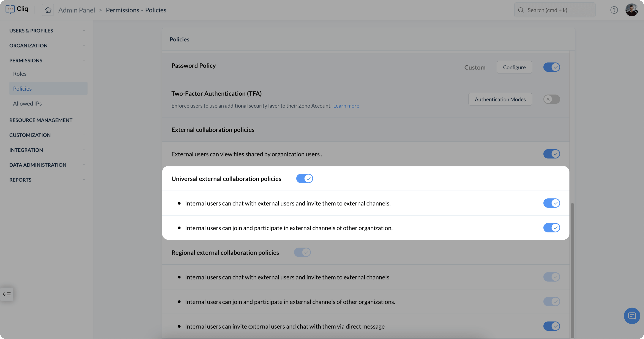Disable the Password Policy toggle

pyautogui.click(x=552, y=67)
